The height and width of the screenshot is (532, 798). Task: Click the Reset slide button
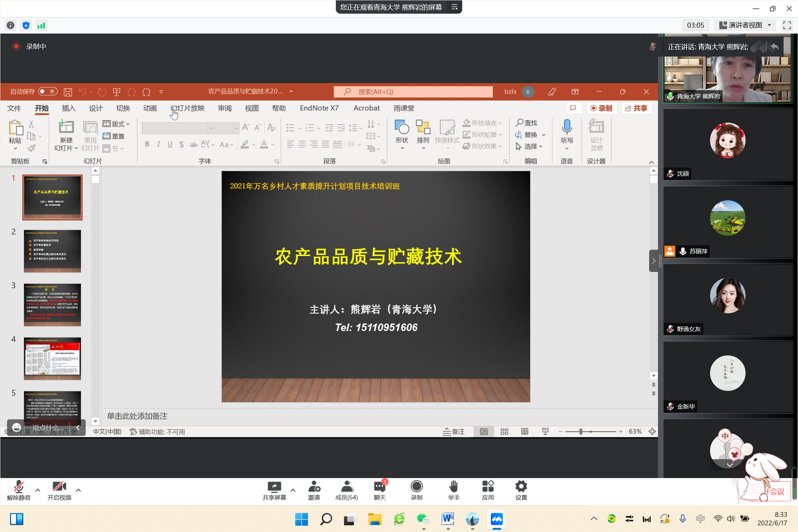(113, 136)
